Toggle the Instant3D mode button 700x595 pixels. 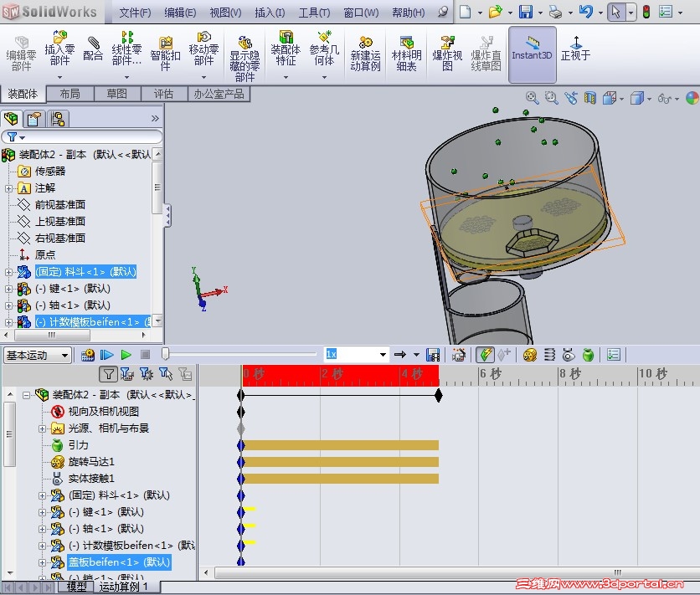tap(531, 53)
